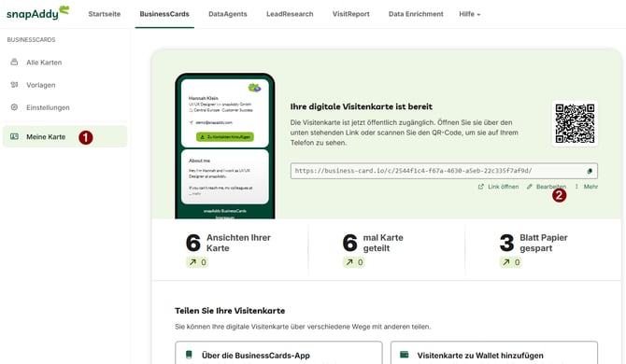Open the Mehr options menu
This screenshot has height=364, width=626.
click(x=590, y=187)
